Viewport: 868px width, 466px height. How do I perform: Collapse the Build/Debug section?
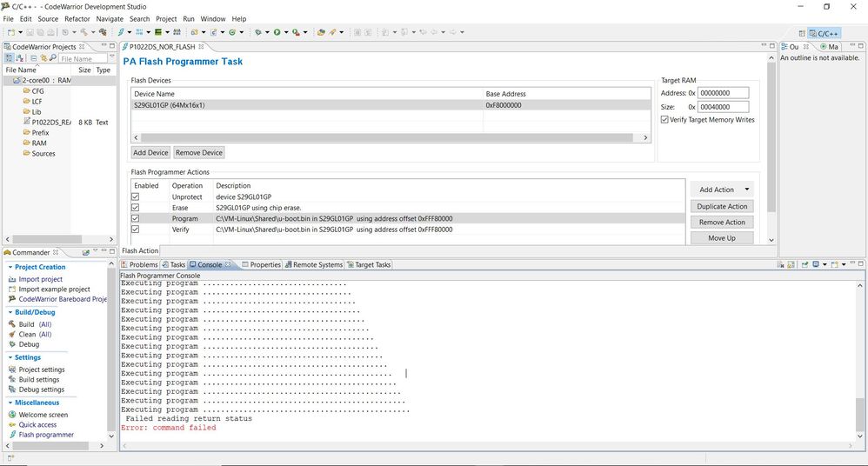(x=10, y=312)
